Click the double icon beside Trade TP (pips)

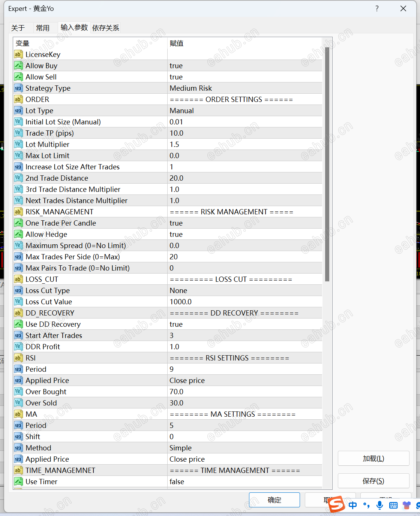[18, 133]
